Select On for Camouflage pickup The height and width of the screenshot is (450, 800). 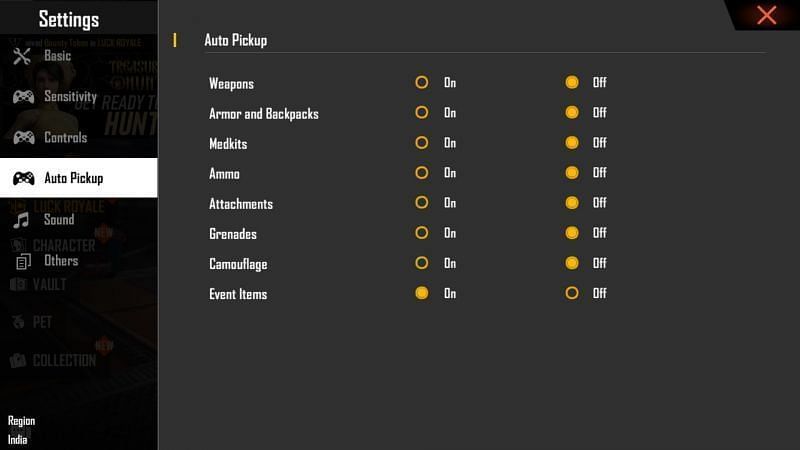pos(422,263)
